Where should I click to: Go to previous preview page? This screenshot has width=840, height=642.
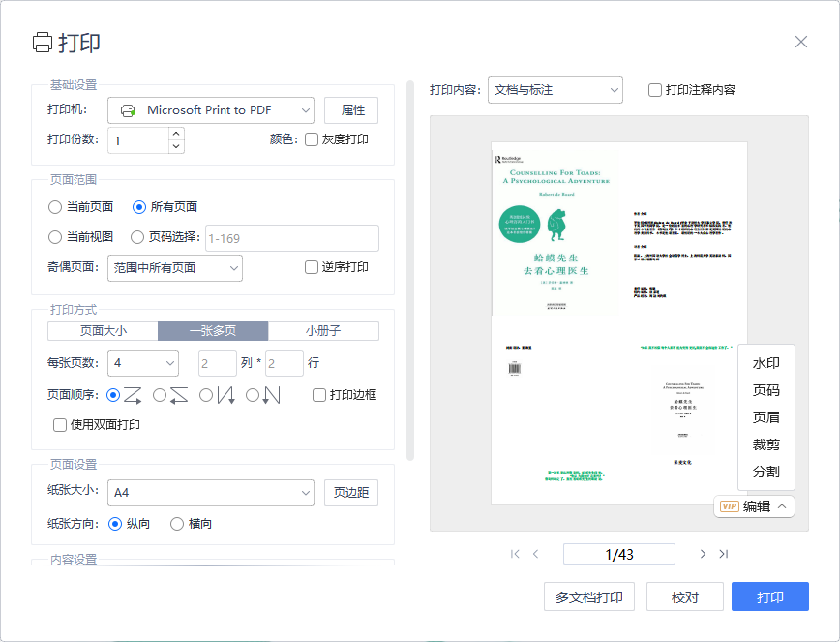536,554
